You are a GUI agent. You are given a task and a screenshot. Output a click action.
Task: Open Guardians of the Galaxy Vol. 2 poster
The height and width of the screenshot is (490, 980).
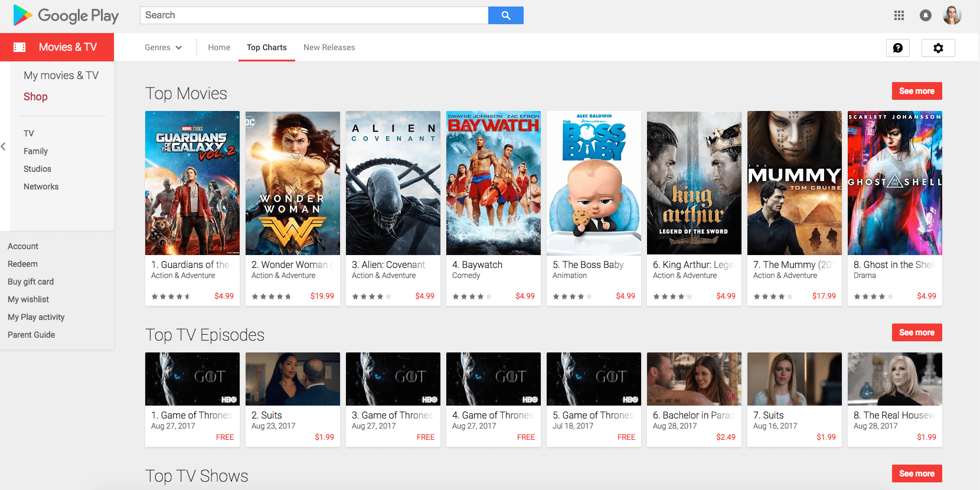(x=192, y=183)
